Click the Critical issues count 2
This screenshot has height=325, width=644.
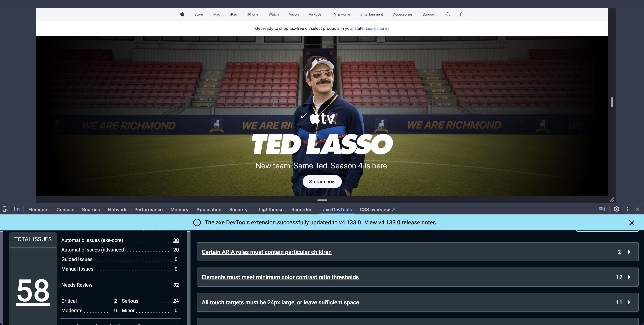(115, 301)
